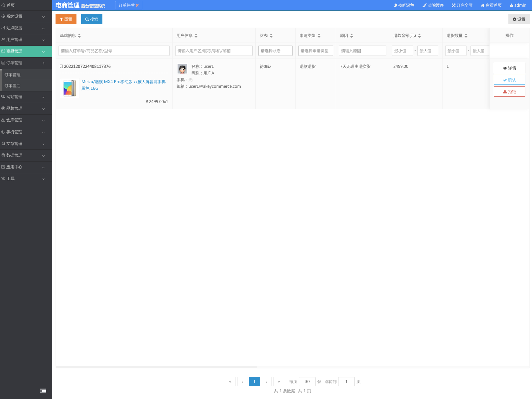
Task: Click the 站点配置 sliders icon
Action: (3, 28)
